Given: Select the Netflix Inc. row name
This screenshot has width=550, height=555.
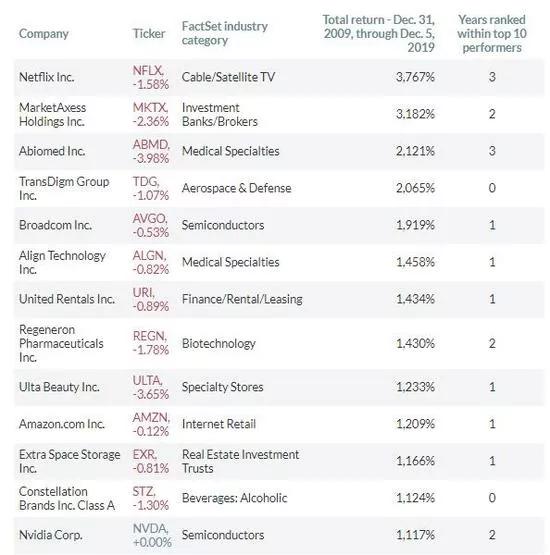Looking at the screenshot, I should (46, 77).
